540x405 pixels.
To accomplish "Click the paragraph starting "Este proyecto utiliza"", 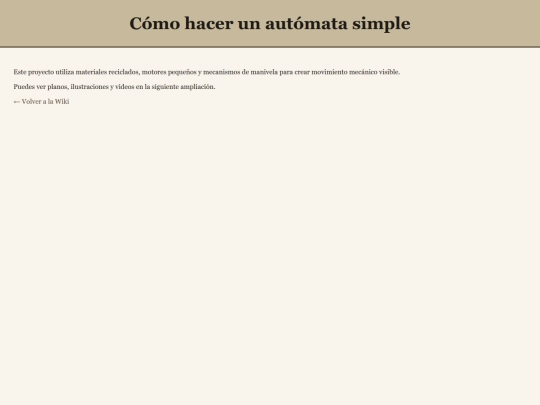I will point(207,72).
